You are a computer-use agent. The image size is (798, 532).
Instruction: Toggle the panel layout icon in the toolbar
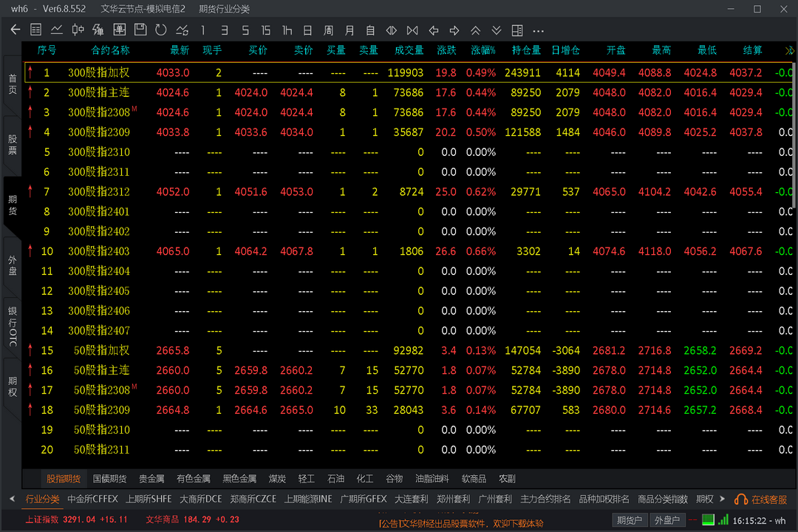point(517,30)
